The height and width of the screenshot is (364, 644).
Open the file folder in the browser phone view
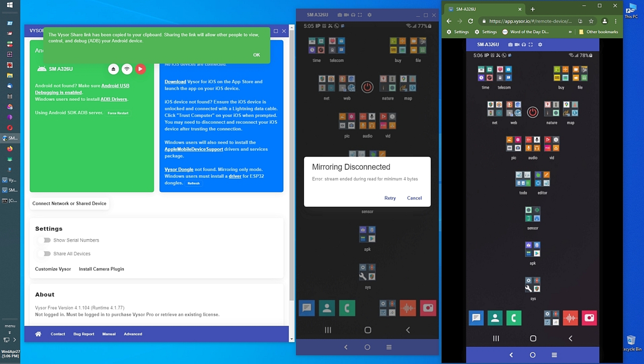pos(580,74)
